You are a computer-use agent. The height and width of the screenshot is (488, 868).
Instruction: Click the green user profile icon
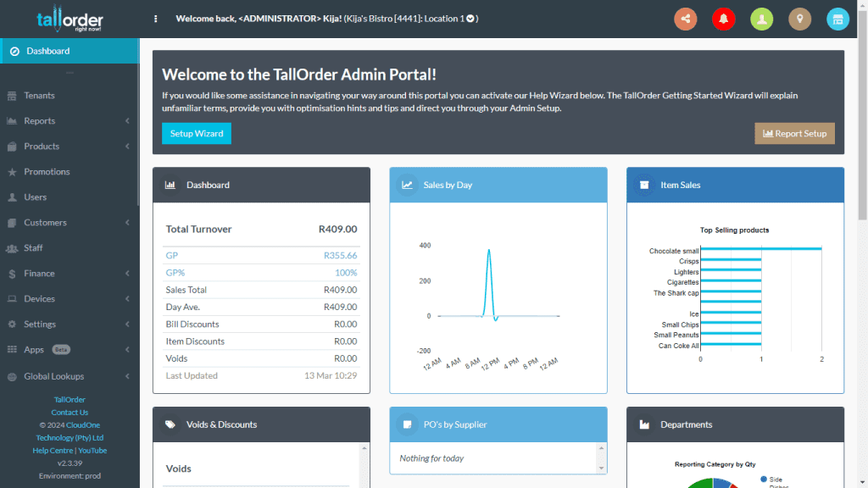coord(761,19)
